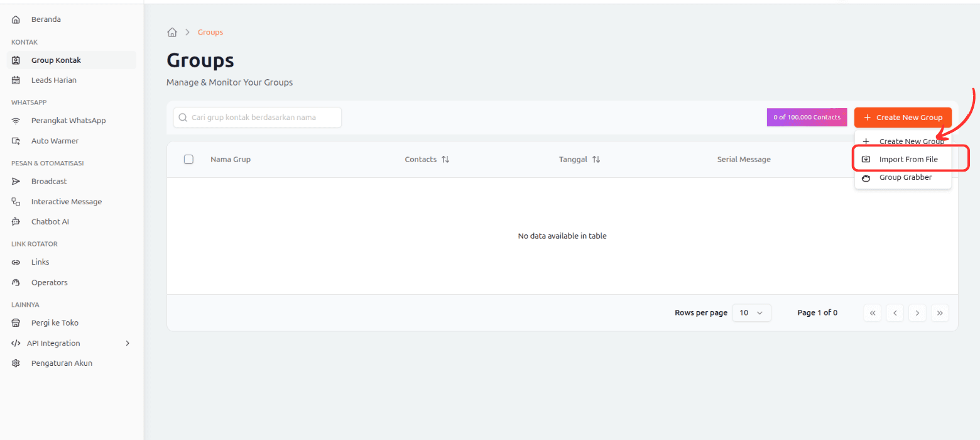Click the Leads Harian calendar icon
The image size is (980, 440).
(x=16, y=80)
